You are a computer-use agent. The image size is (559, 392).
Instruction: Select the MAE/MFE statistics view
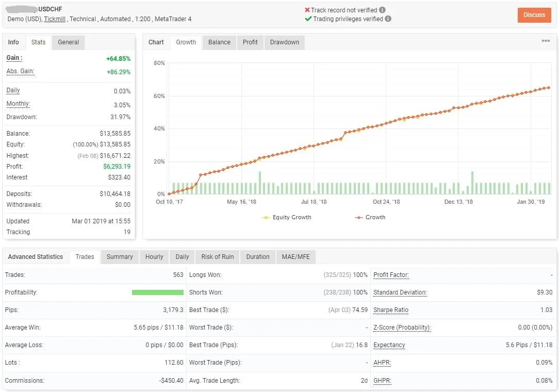[295, 256]
